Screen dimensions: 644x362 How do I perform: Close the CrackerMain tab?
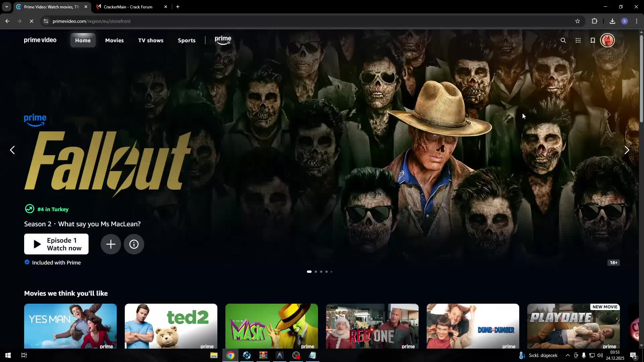click(x=166, y=7)
